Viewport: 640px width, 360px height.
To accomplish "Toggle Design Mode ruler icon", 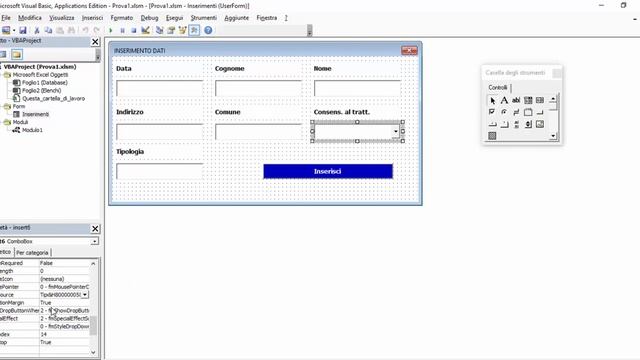I will (x=145, y=30).
